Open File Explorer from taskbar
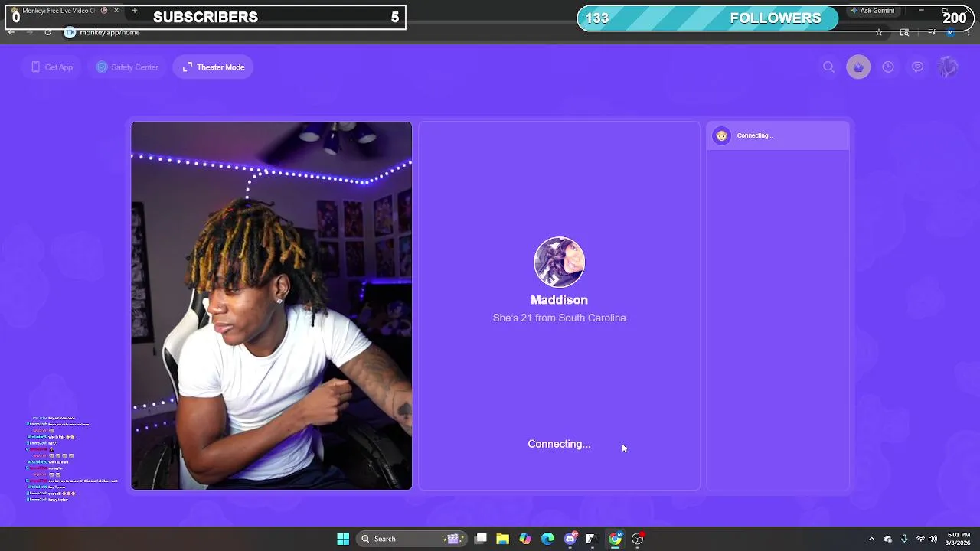The width and height of the screenshot is (980, 551). point(503,539)
